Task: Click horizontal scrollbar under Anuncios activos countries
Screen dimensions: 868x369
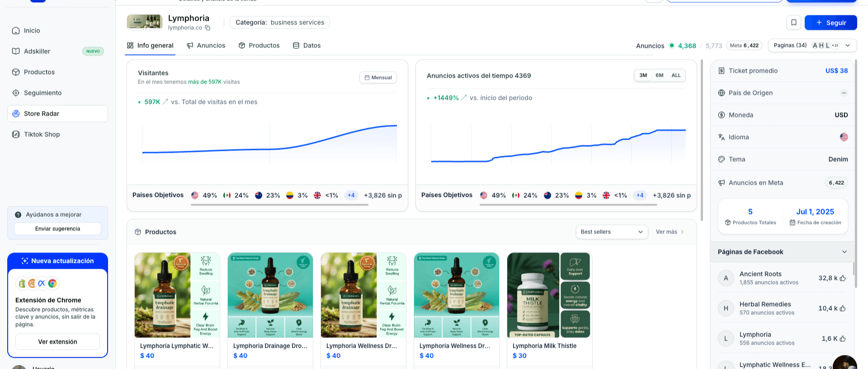Action: pos(568,205)
